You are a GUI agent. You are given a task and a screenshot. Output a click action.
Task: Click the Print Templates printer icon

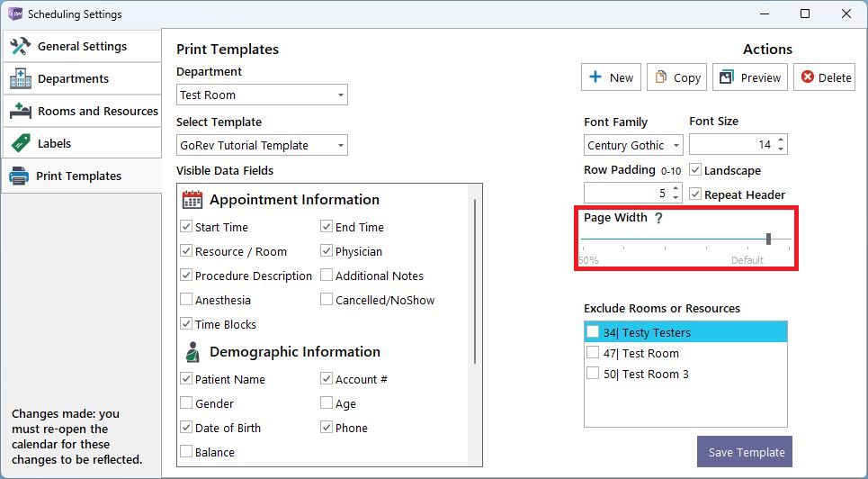[x=19, y=176]
